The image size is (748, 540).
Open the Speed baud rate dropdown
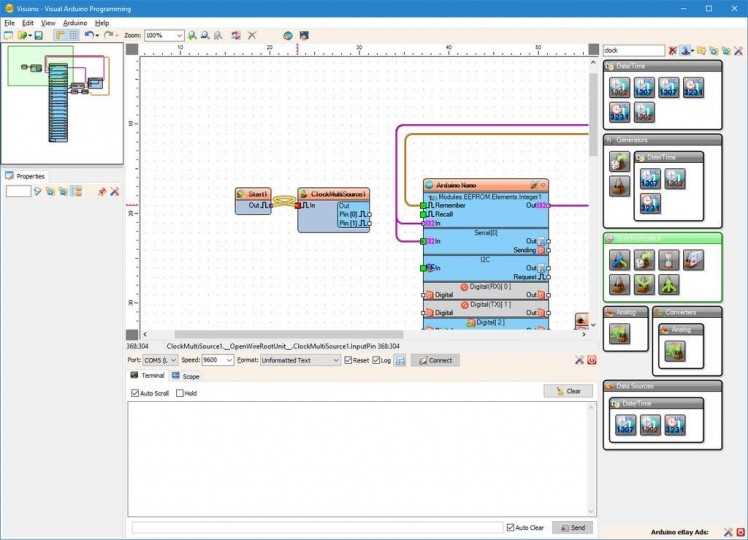coord(229,360)
